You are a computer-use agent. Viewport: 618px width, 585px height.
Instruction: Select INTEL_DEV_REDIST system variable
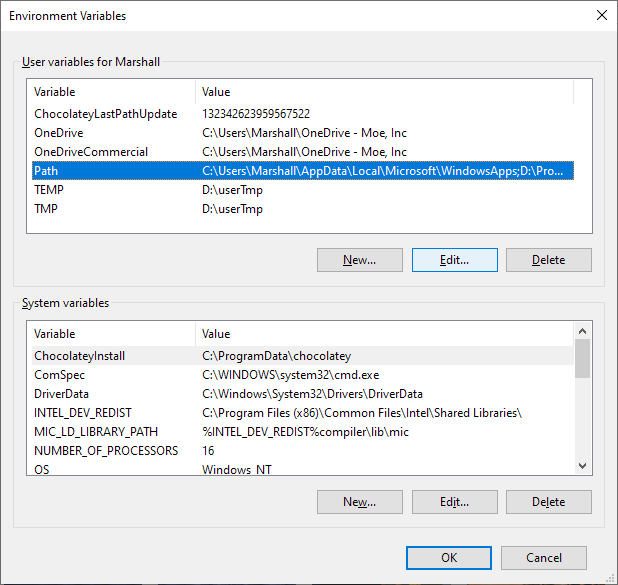pos(82,413)
